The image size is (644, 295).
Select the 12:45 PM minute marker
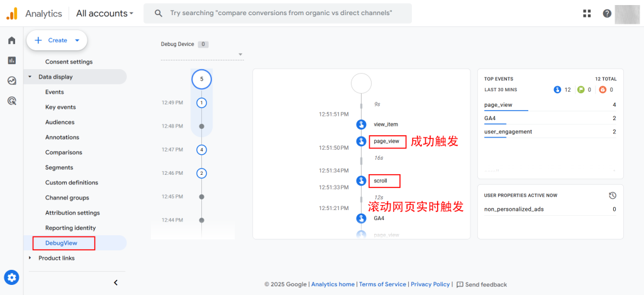(201, 197)
